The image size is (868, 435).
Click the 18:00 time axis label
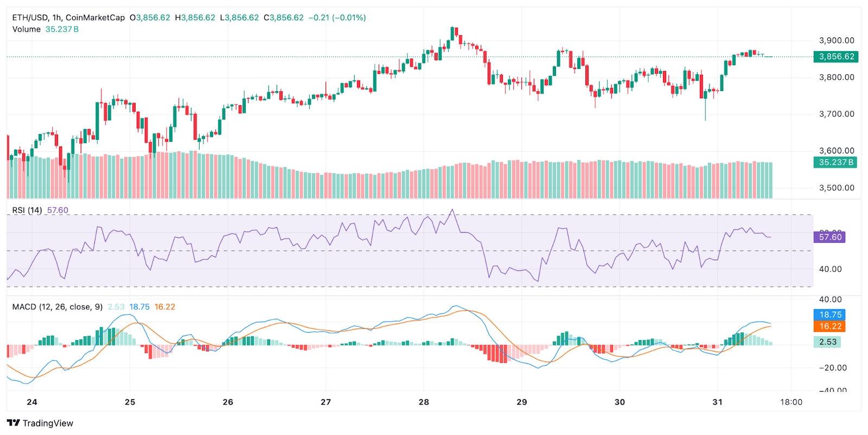coord(791,402)
